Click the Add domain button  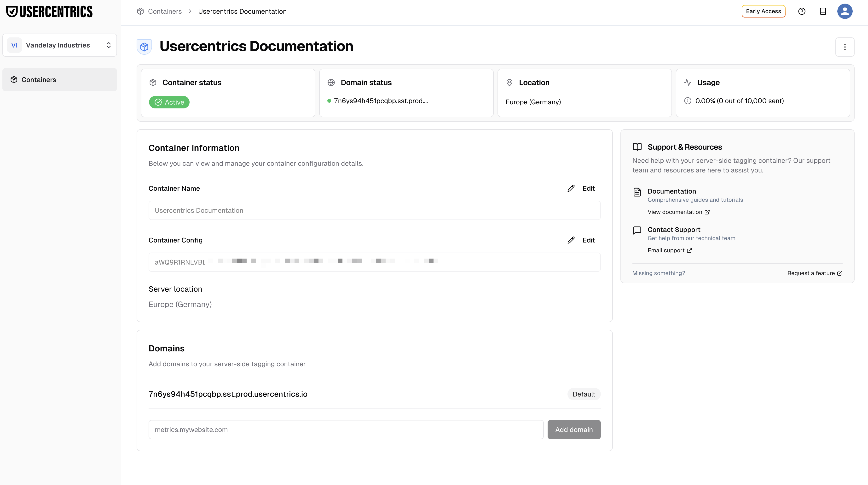click(574, 430)
